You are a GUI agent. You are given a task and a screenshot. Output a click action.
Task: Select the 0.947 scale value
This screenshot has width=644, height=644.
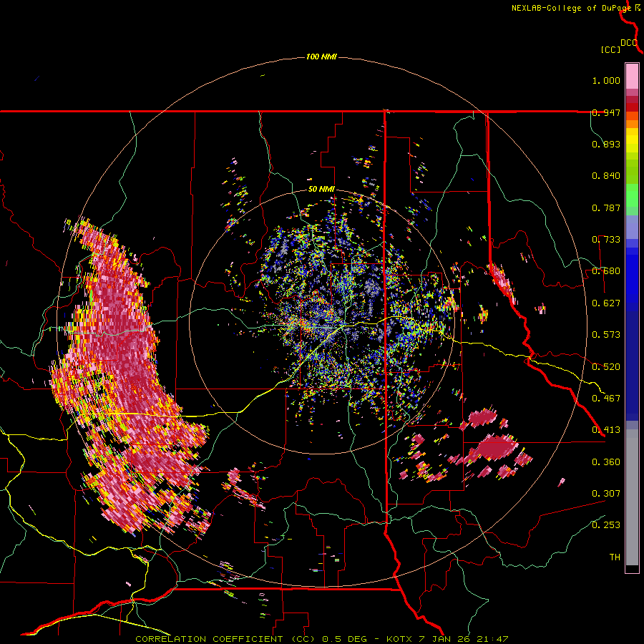pos(606,112)
